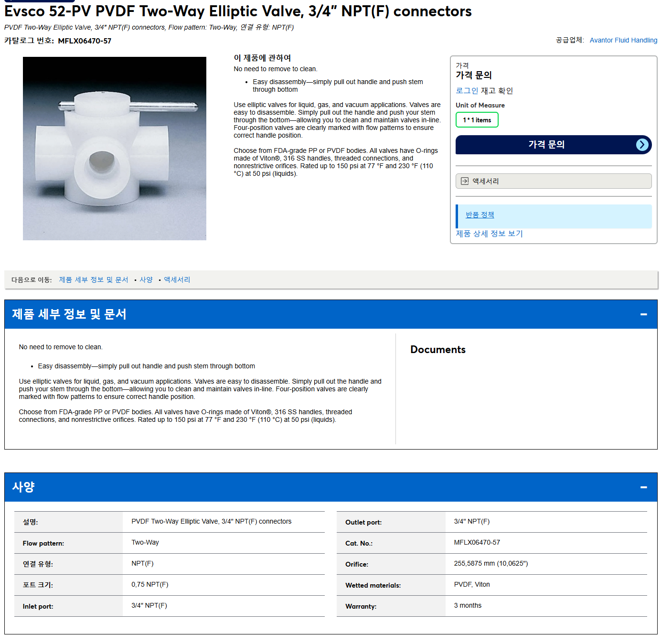
Task: Jump to 액세서리 anchor link
Action: (177, 279)
